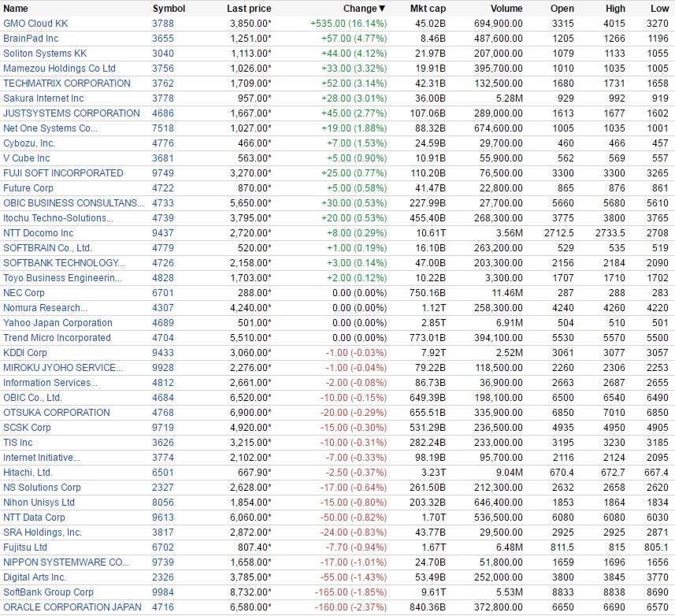Open Future Corp link

pos(28,188)
